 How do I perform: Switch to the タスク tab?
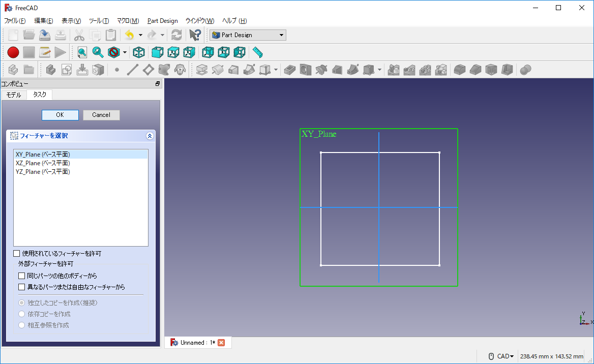pyautogui.click(x=39, y=95)
